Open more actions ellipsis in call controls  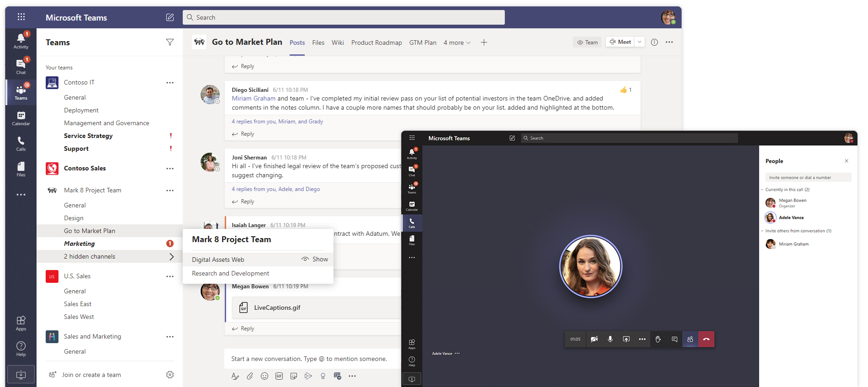point(642,339)
